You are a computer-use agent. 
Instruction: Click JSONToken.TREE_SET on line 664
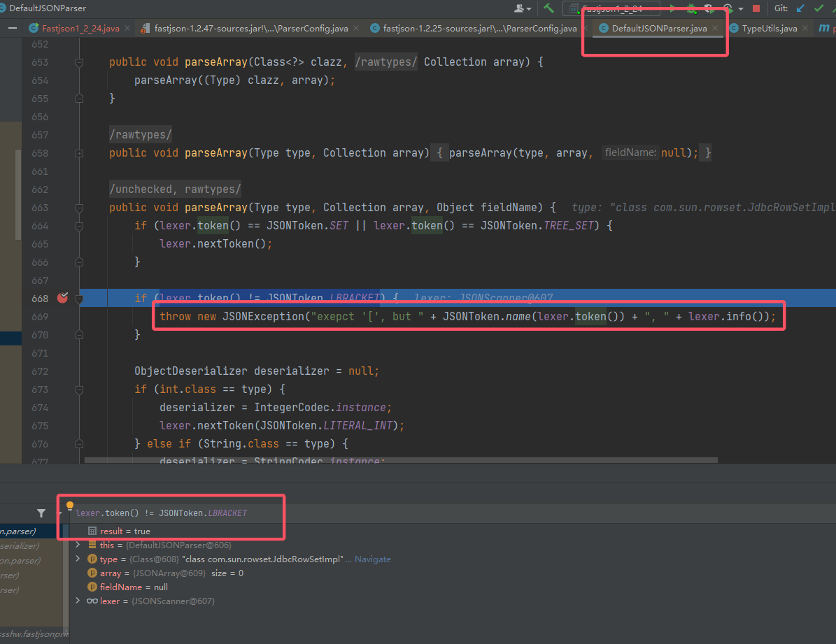(537, 226)
